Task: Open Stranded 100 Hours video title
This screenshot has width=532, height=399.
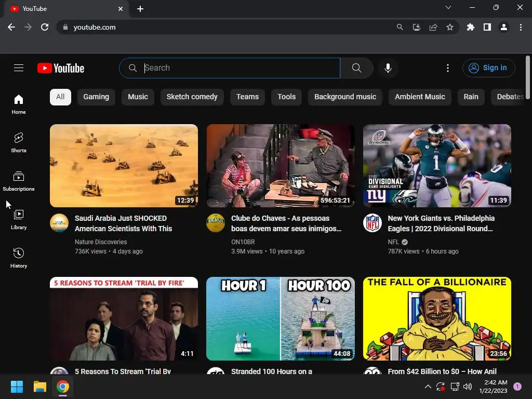Action: click(x=271, y=371)
